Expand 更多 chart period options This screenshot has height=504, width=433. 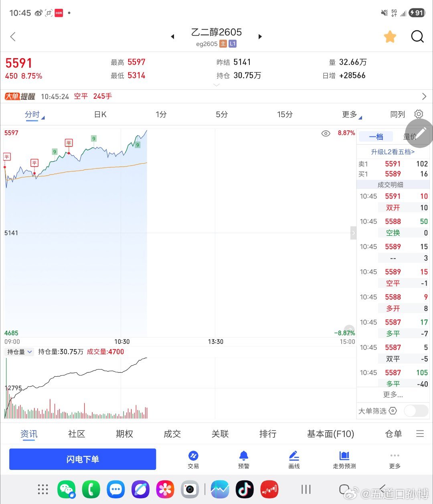(x=349, y=114)
